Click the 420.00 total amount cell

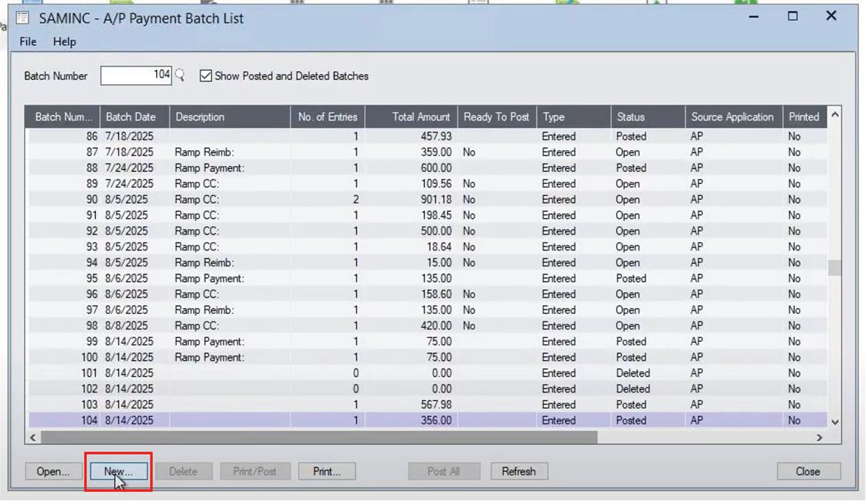click(411, 325)
